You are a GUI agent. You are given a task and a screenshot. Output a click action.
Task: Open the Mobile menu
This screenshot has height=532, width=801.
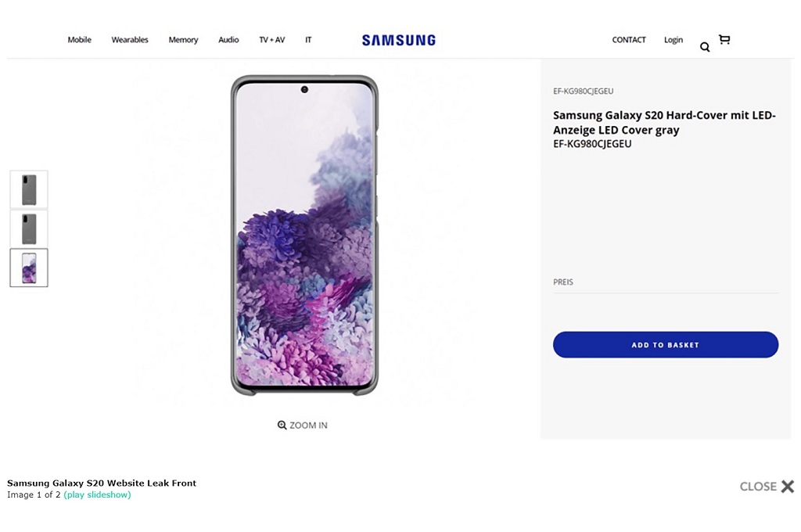point(79,40)
